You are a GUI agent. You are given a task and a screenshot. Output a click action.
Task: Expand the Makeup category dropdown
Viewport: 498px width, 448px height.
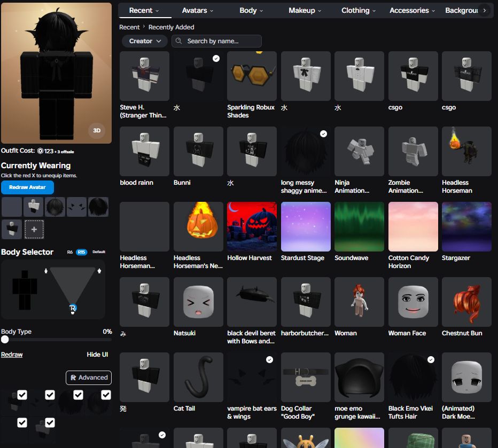305,11
